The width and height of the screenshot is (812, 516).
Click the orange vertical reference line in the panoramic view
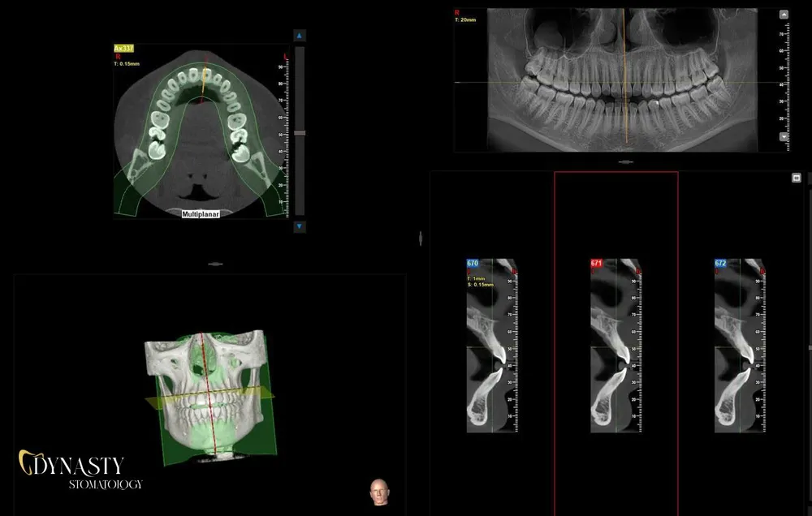[x=624, y=114]
